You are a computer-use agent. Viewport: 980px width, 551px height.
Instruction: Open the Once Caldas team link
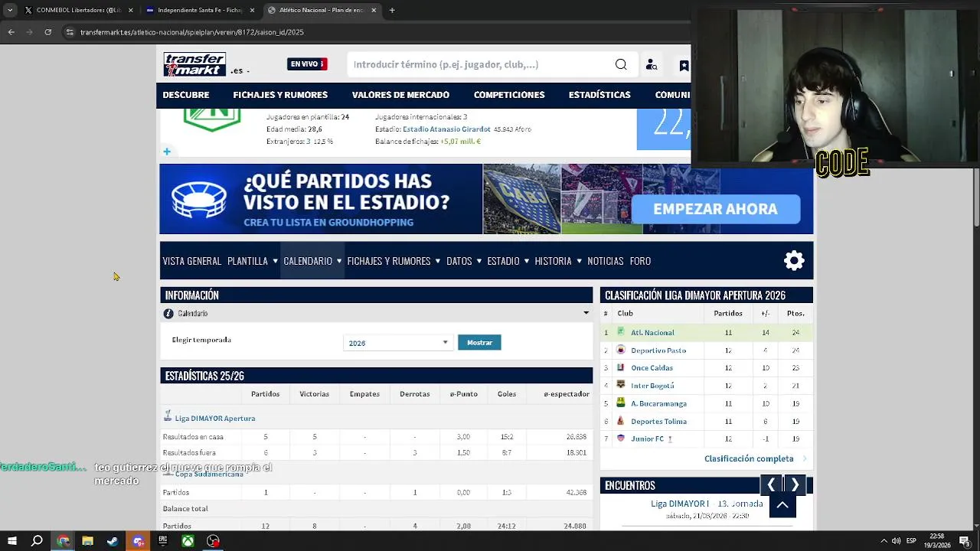coord(652,368)
